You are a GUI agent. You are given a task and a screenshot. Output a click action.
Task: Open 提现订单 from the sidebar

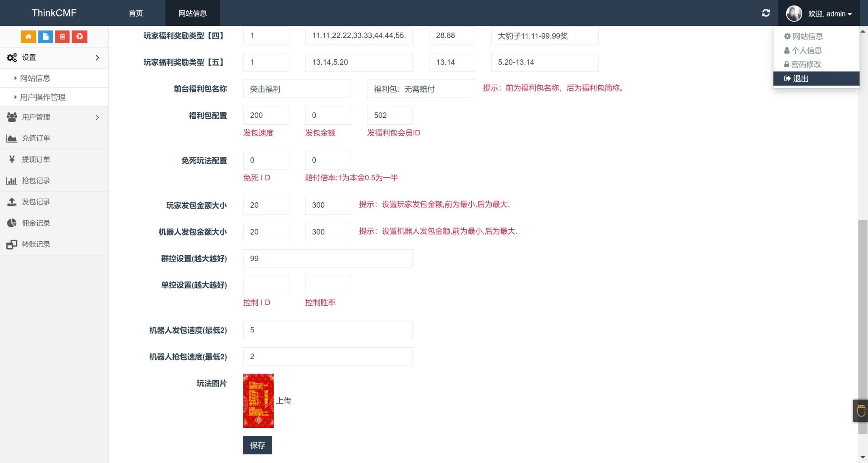[x=36, y=159]
